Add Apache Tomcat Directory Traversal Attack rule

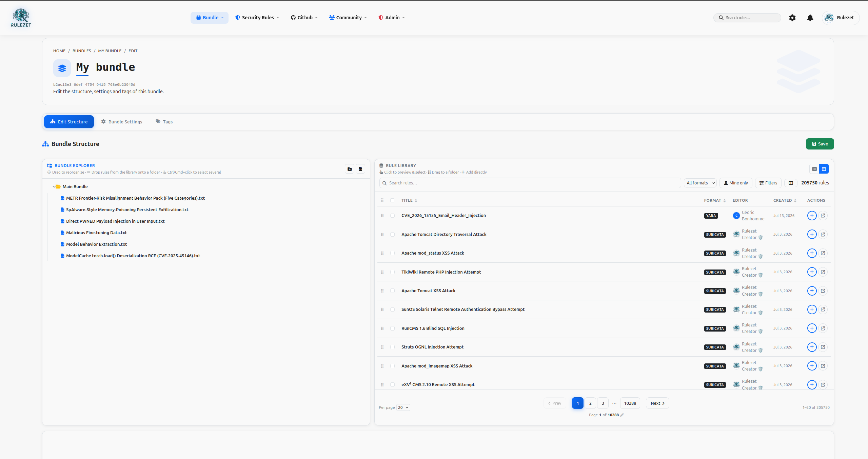(812, 234)
